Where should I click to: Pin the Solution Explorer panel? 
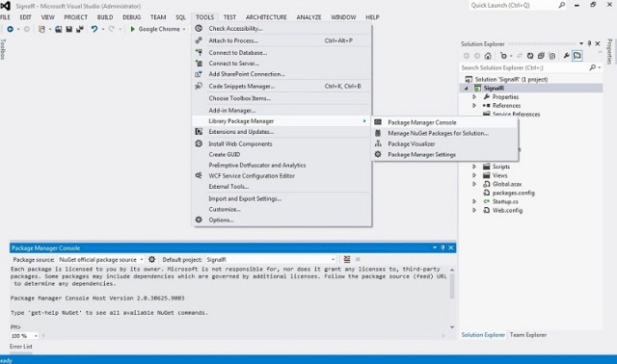[x=589, y=43]
